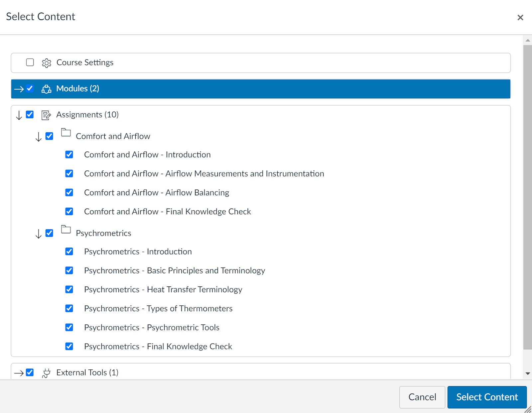Click 'Comfort and Airflow - Airflow Balancing' text
Viewport: 532px width, 413px height.
click(x=157, y=192)
